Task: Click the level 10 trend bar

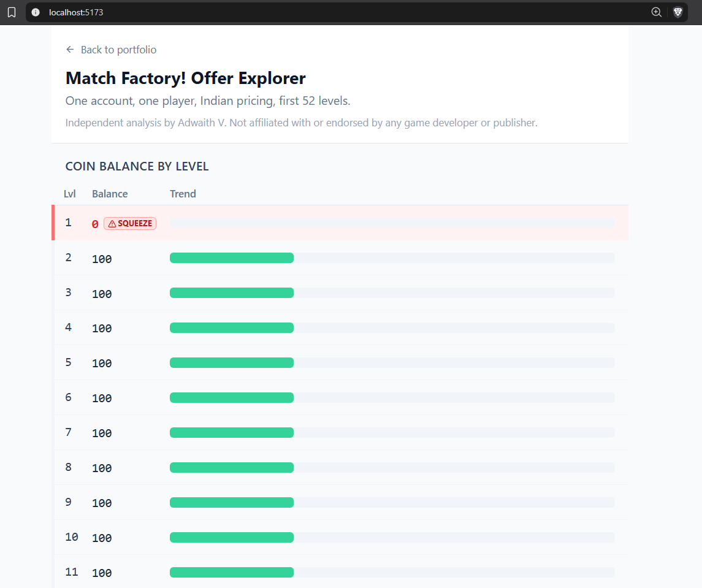Action: point(392,537)
